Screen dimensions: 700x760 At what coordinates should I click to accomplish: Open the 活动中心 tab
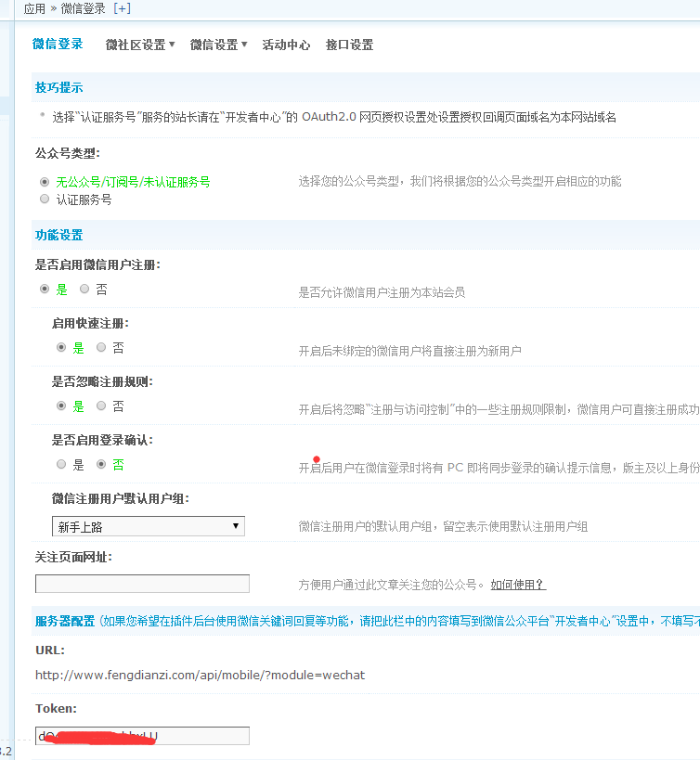[286, 45]
